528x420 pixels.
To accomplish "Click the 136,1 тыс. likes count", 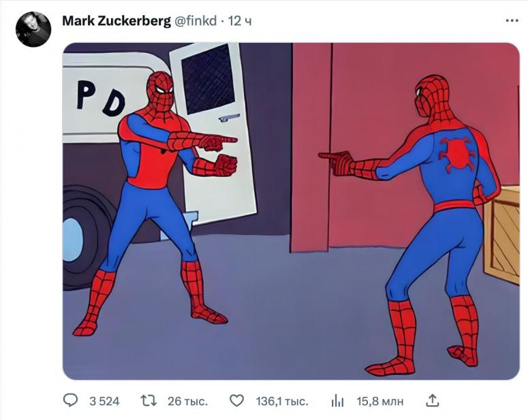I will pyautogui.click(x=282, y=401).
